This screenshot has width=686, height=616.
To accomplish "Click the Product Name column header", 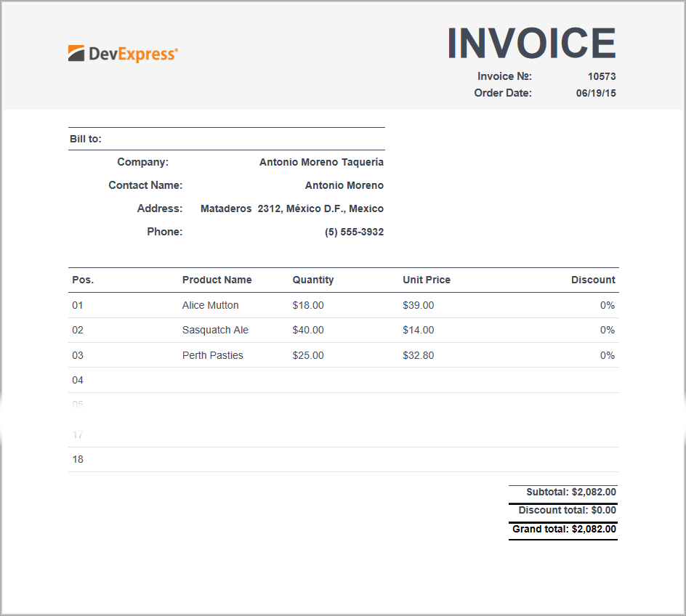I will click(x=217, y=280).
